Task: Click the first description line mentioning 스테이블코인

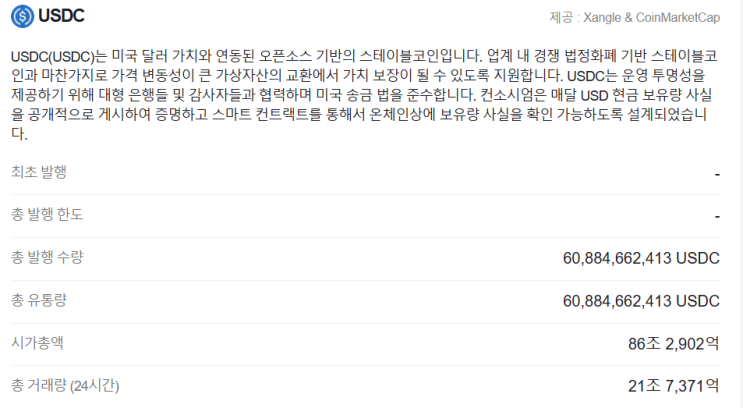Action: (x=364, y=56)
